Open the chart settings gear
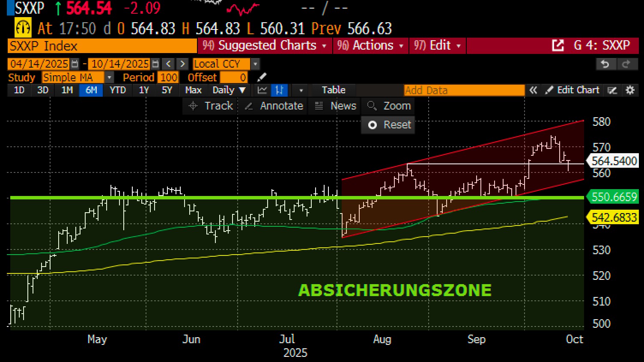This screenshot has width=644, height=362. click(x=630, y=90)
